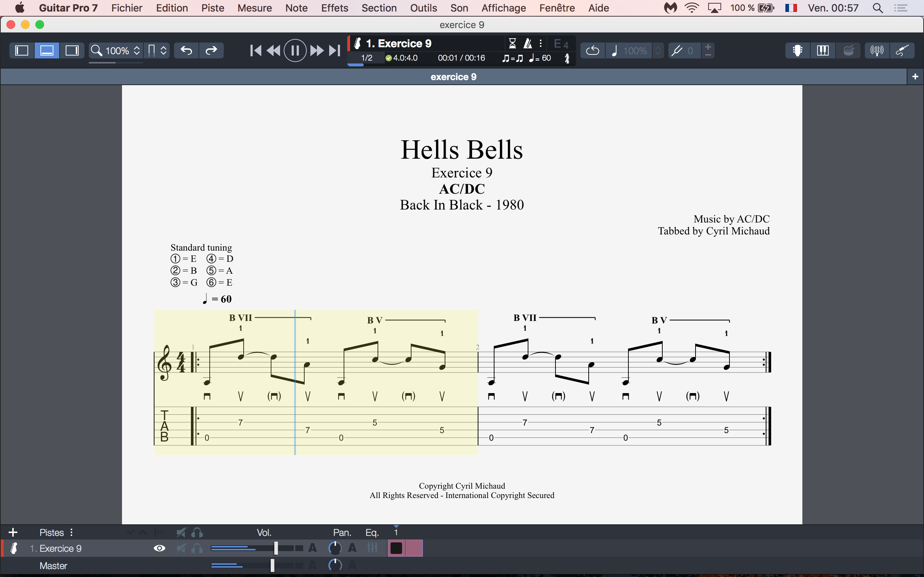The image size is (924, 577).
Task: Open line-in cable input icon
Action: [x=902, y=50]
